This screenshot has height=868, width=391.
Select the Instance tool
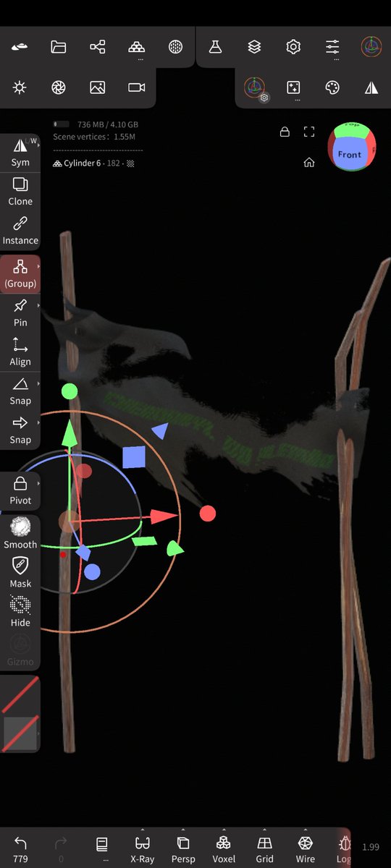(x=20, y=231)
